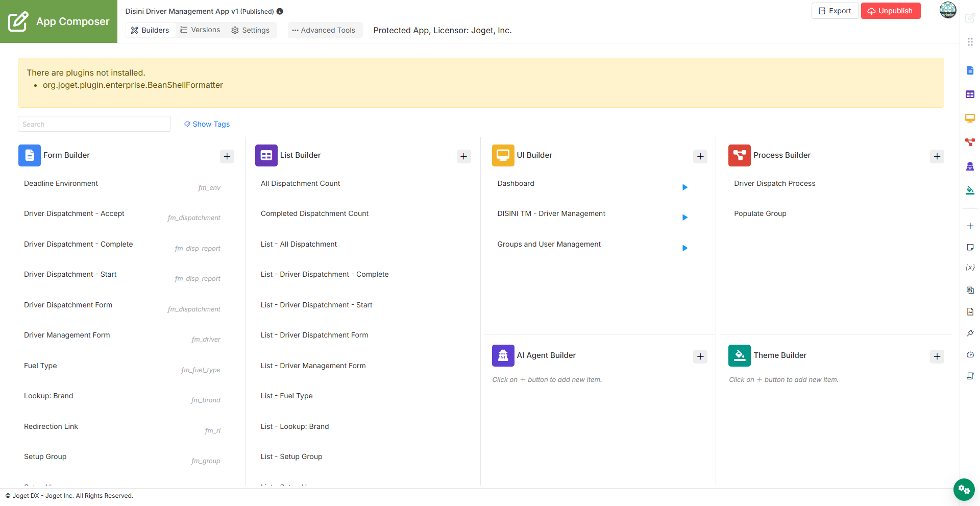Click the AI agent icon in right sidebar

[970, 166]
